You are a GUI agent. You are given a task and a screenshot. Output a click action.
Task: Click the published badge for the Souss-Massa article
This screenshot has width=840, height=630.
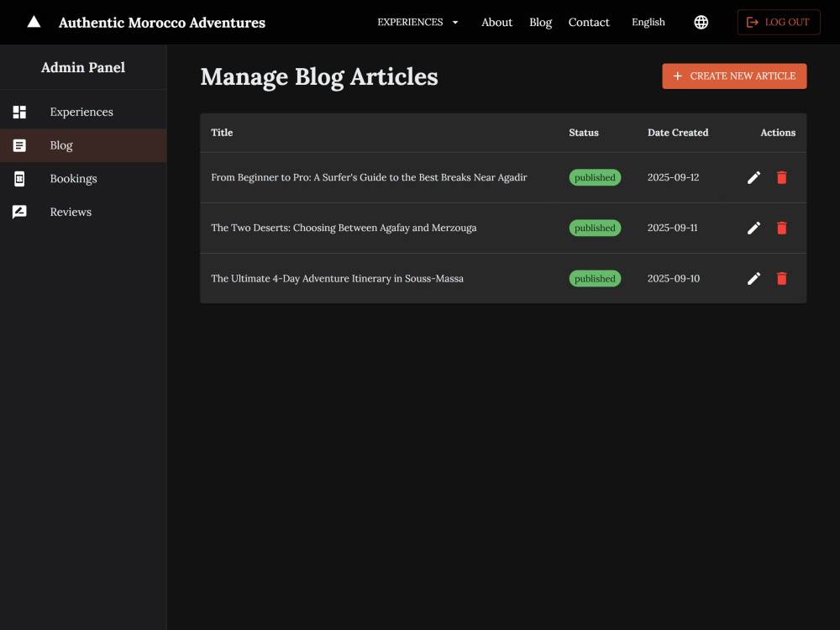click(x=595, y=279)
